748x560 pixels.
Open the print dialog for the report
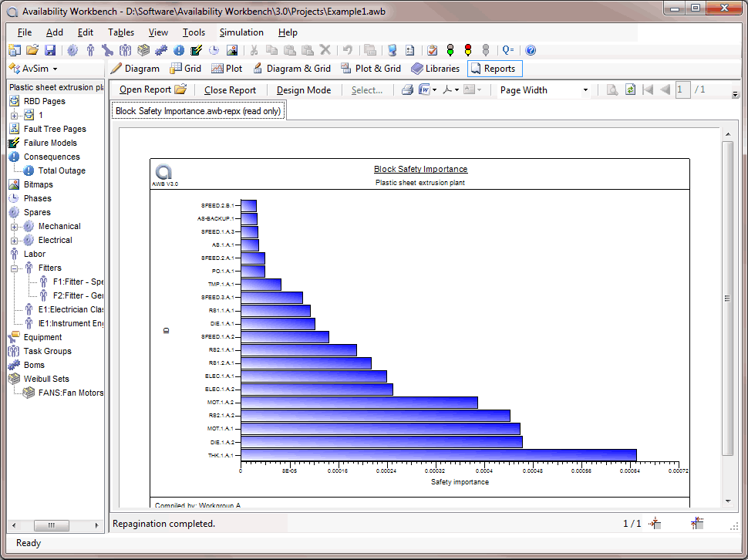(x=407, y=89)
